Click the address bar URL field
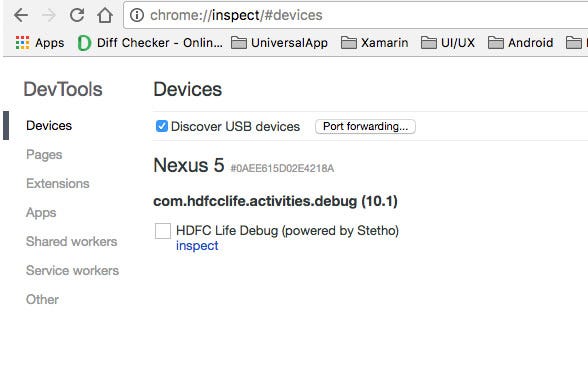 click(x=356, y=15)
